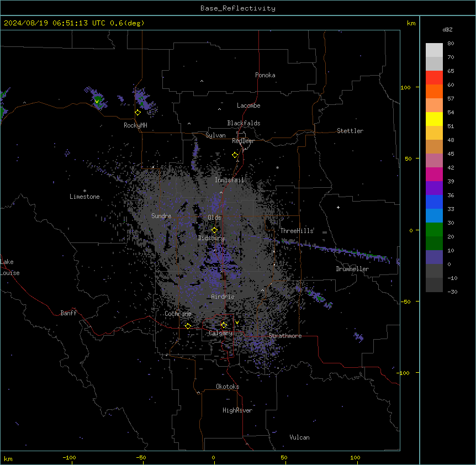Click the -30 value on dBZ scale

click(x=452, y=292)
